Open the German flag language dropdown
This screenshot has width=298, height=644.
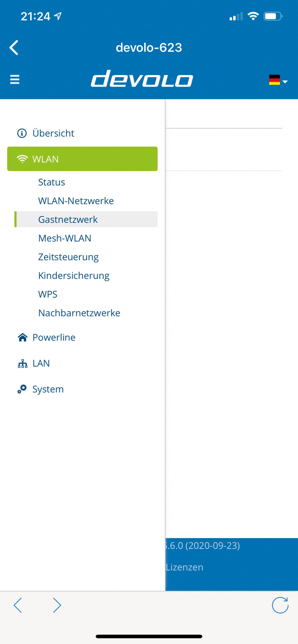pyautogui.click(x=278, y=80)
